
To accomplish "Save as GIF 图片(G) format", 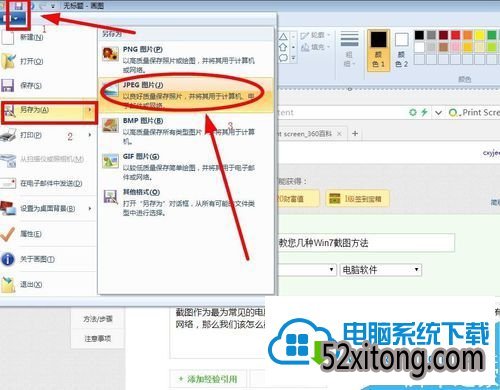I will (186, 166).
